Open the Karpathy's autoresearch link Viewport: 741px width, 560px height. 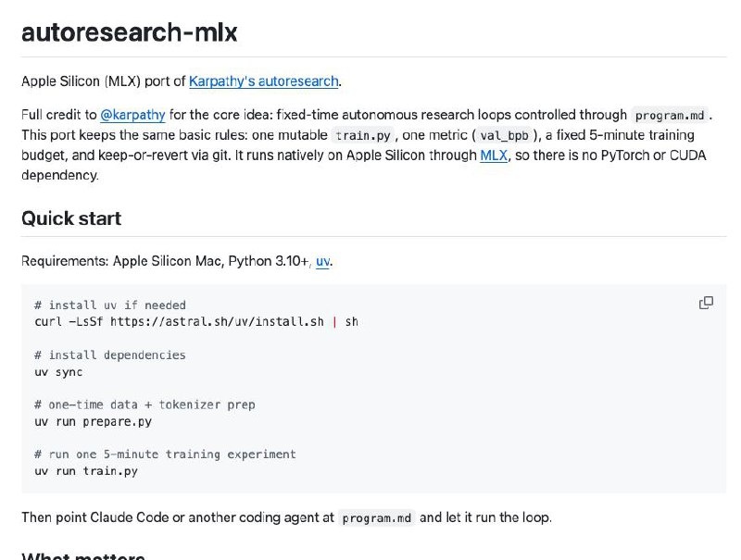264,81
